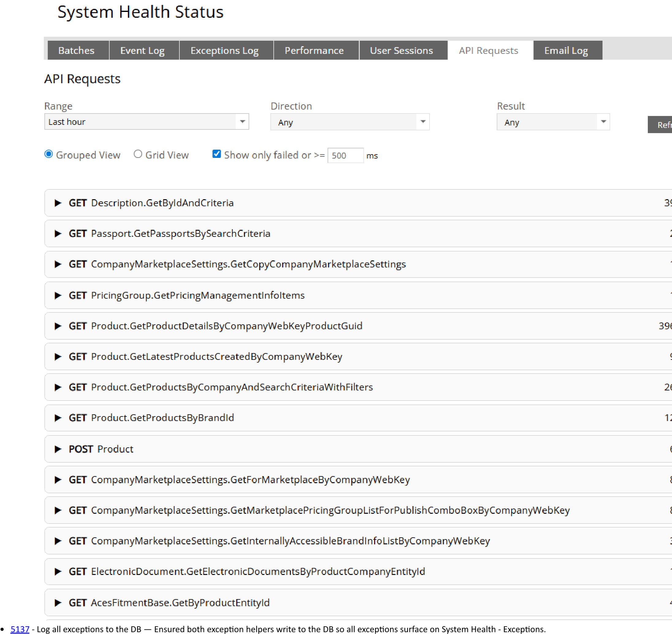Expand AcesFitmentBase.GetByProductEntityId row triangle
The height and width of the screenshot is (634, 672).
coord(58,603)
